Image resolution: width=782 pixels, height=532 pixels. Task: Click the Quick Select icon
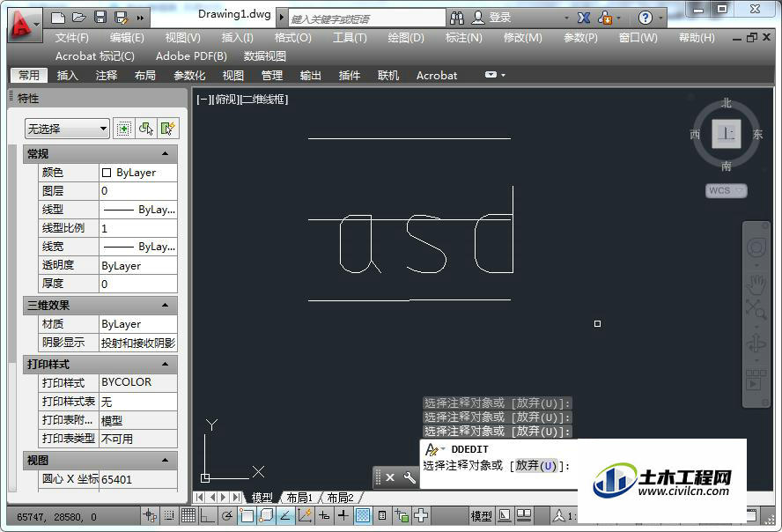[168, 129]
